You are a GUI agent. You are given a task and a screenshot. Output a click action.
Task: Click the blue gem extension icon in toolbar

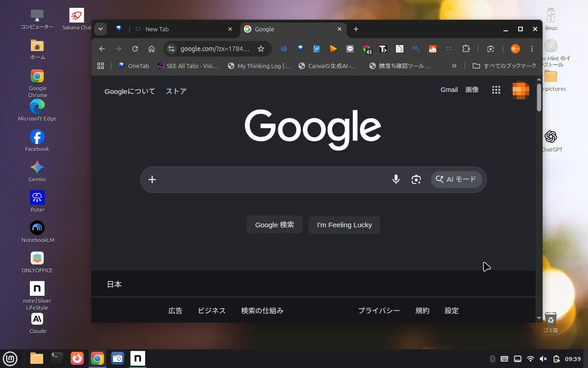pos(300,49)
